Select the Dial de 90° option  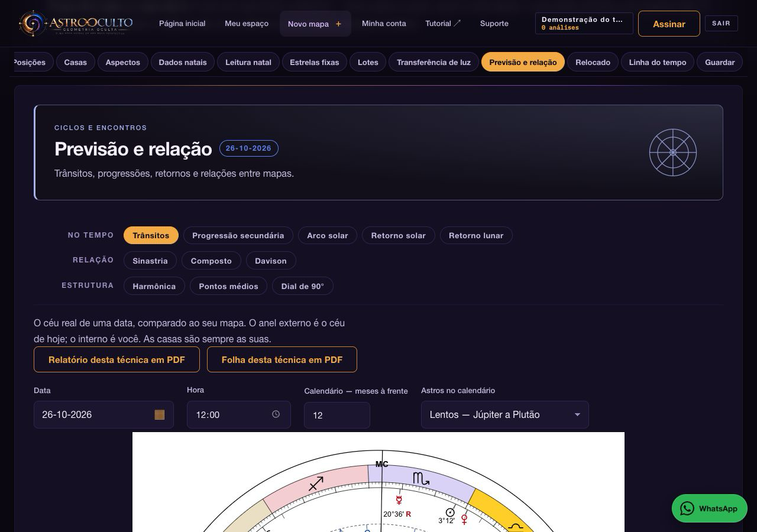(x=303, y=286)
